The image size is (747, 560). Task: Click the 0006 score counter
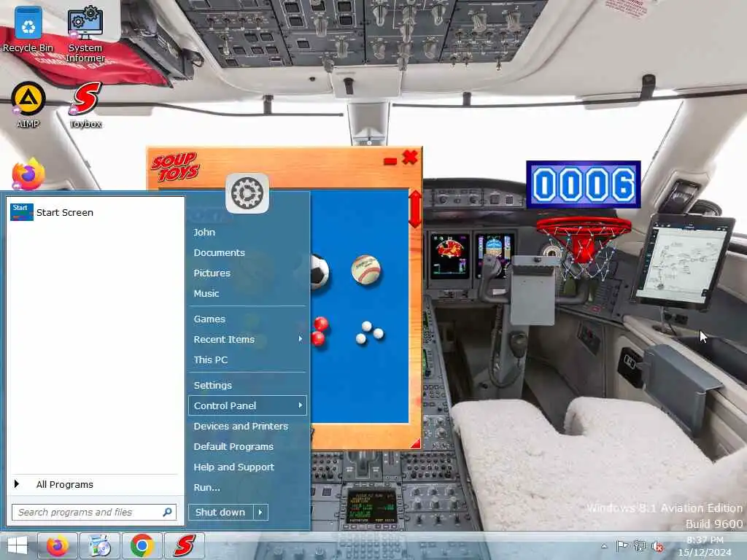pos(583,184)
